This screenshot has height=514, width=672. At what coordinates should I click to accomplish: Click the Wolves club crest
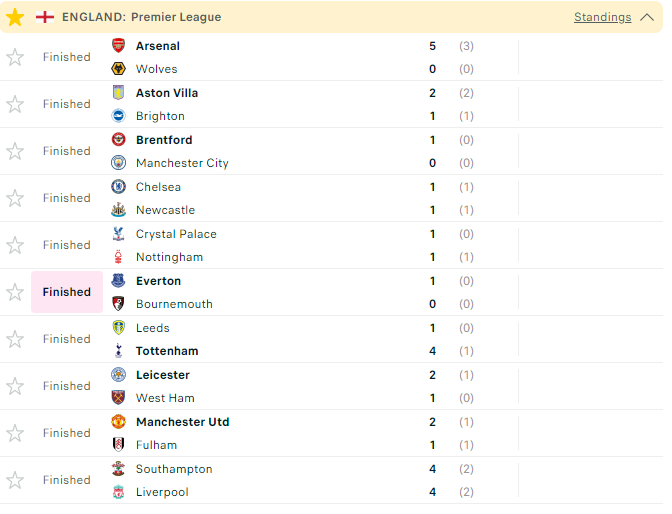pyautogui.click(x=118, y=69)
